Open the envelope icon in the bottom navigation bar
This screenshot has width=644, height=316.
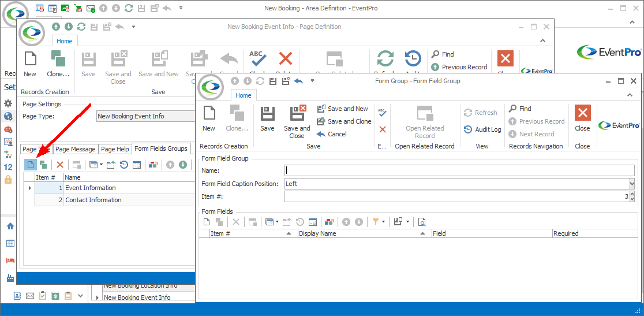point(30,295)
